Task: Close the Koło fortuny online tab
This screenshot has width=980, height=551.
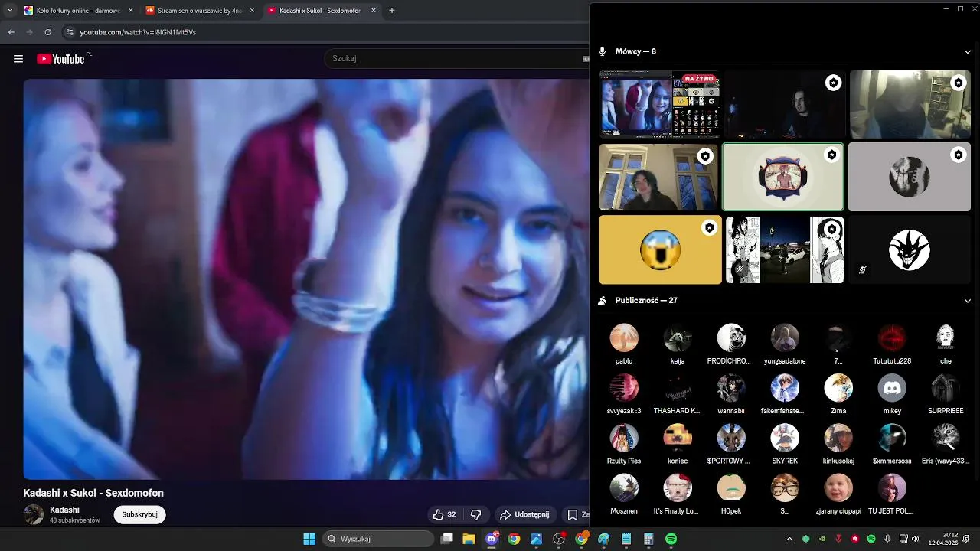Action: click(130, 11)
